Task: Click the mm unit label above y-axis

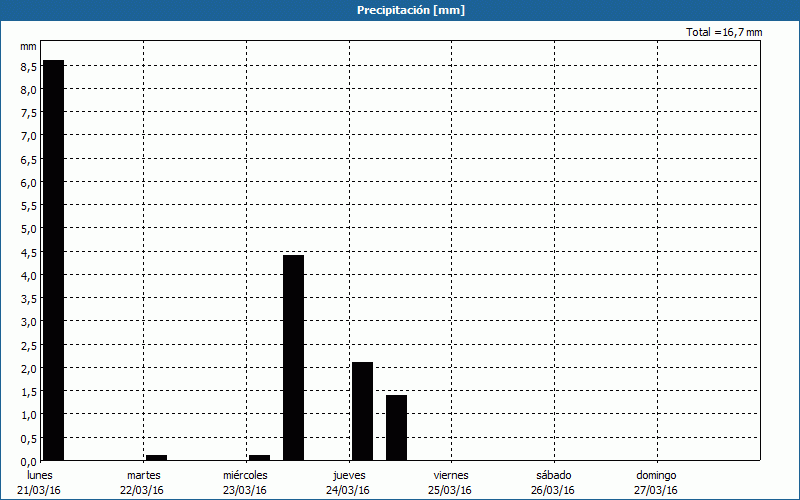Action: click(28, 46)
